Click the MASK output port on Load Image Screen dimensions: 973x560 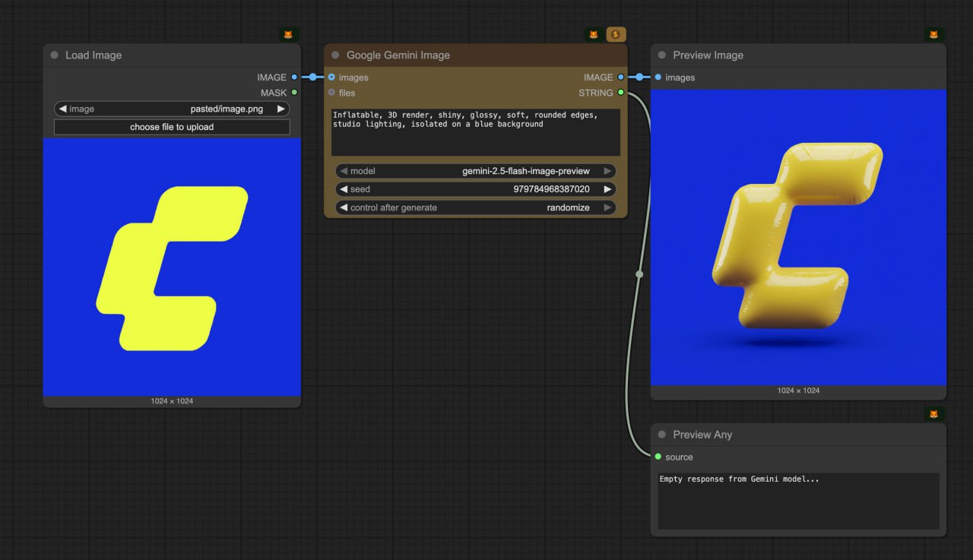pos(294,93)
